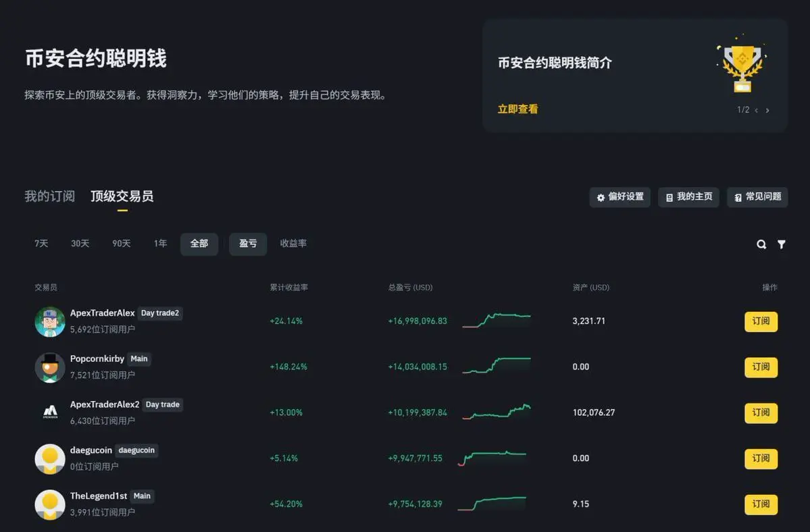Click 币安合约聪明钱简介 card title
810x532 pixels.
[555, 63]
